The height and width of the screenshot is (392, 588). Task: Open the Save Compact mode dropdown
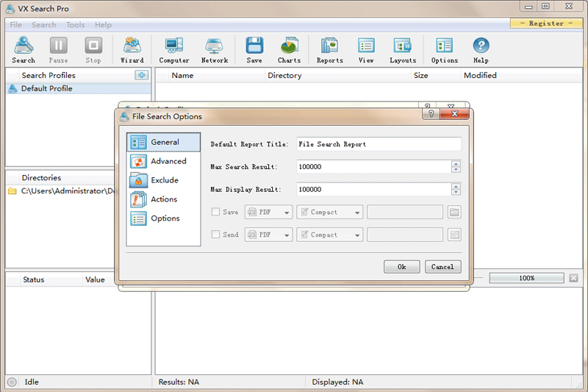point(329,213)
